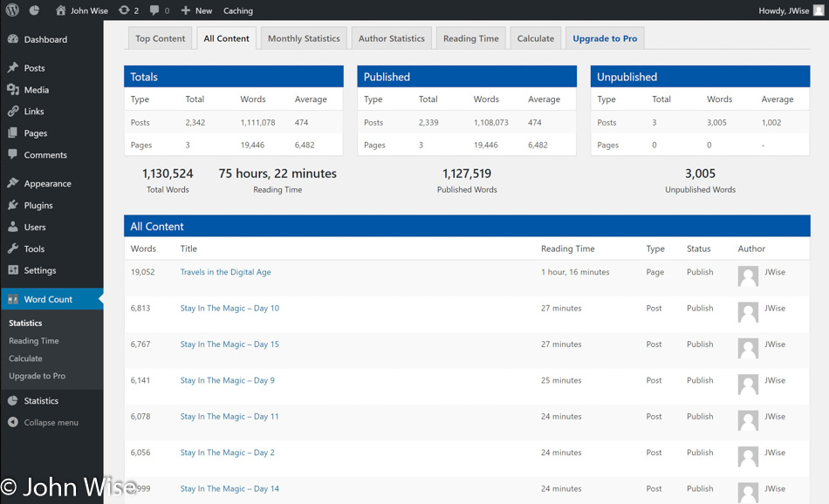Screen dimensions: 829x504
Task: Click the 19,052 word count cell
Action: pos(143,272)
